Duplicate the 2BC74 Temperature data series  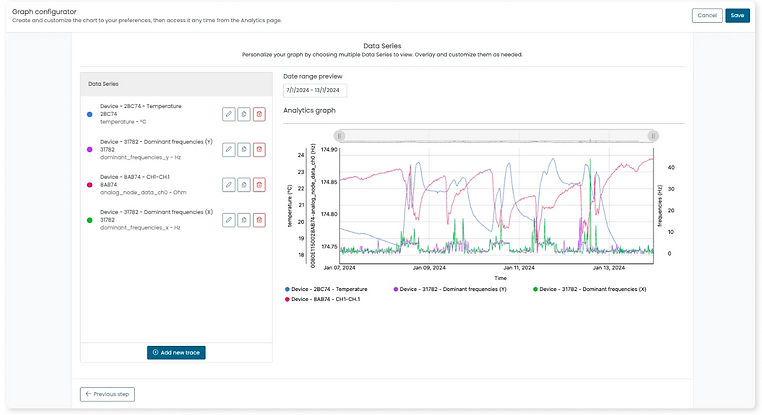[x=244, y=114]
